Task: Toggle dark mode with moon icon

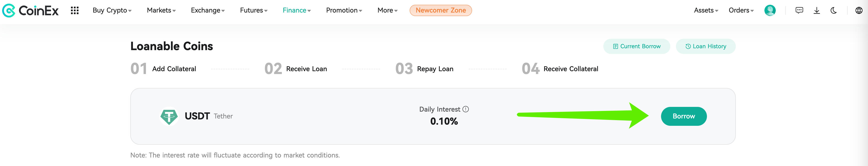Action: coord(834,10)
